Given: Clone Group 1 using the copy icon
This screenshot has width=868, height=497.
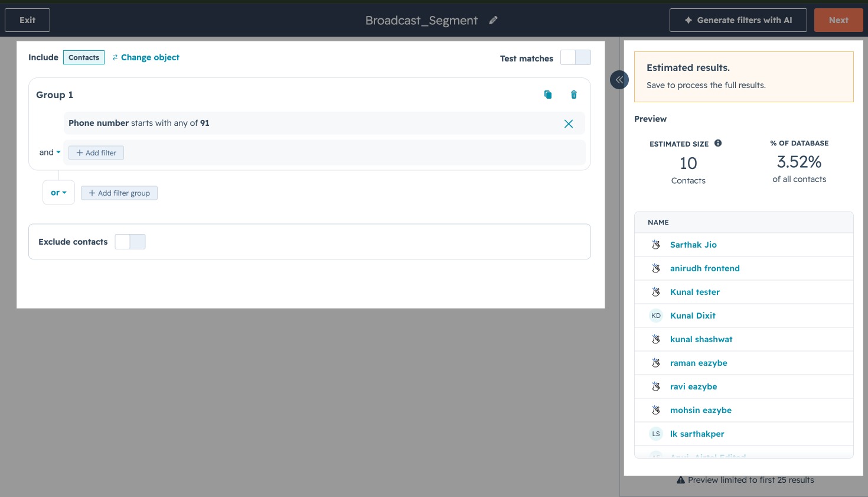Looking at the screenshot, I should 548,95.
